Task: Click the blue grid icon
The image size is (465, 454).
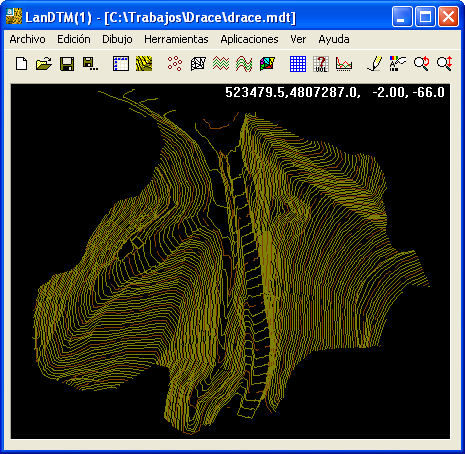Action: point(298,64)
